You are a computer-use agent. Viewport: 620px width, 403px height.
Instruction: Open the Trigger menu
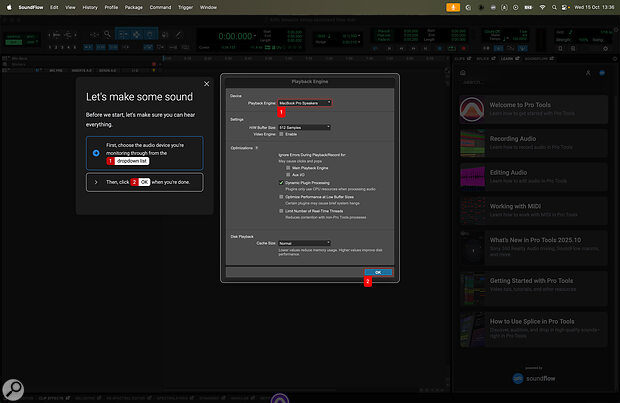coord(185,7)
